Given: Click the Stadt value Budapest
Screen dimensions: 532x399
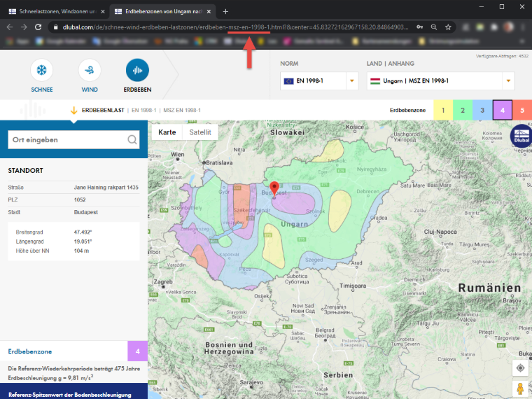Looking at the screenshot, I should pyautogui.click(x=86, y=212).
